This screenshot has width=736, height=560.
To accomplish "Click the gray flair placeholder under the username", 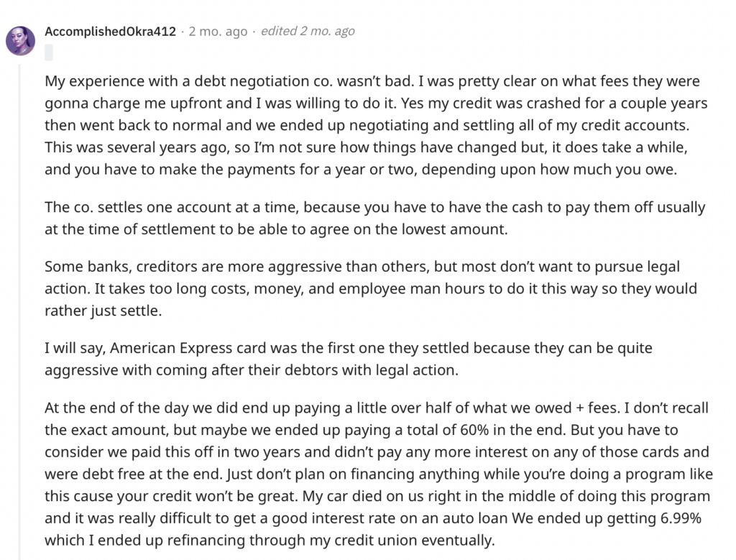I will point(49,52).
